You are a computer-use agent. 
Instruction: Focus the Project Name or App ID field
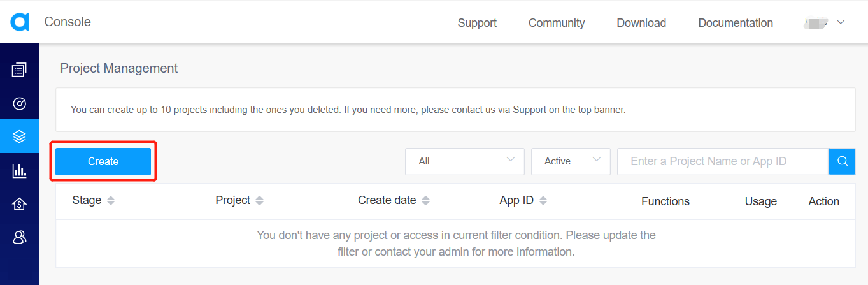tap(723, 161)
